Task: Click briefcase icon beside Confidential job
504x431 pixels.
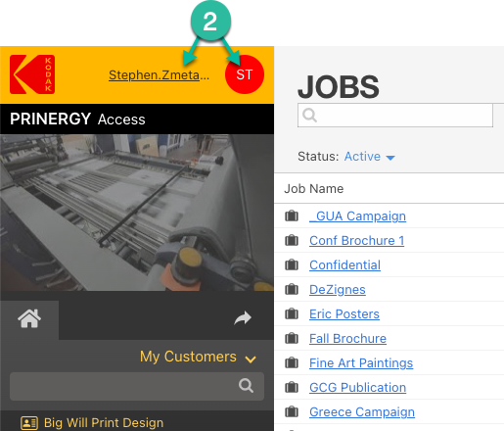Action: pyautogui.click(x=292, y=265)
